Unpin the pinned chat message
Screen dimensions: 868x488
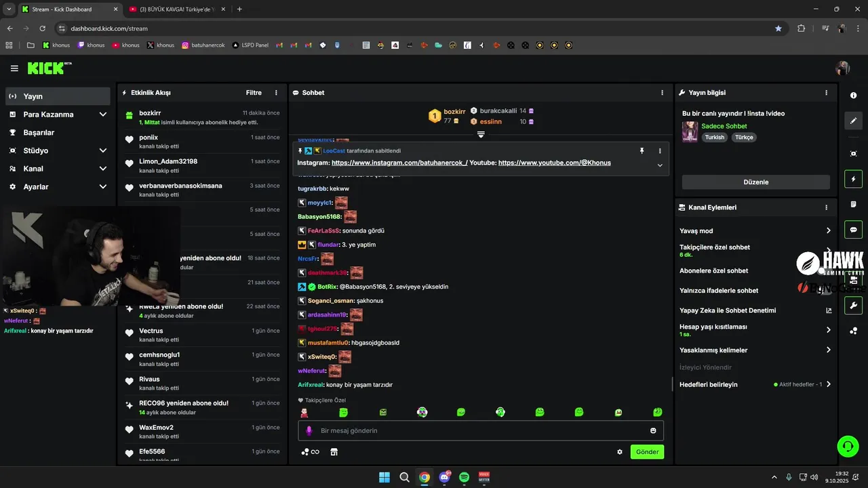click(642, 151)
